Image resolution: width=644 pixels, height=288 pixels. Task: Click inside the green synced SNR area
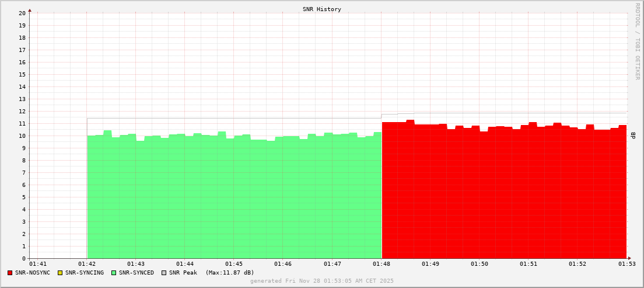click(x=233, y=199)
